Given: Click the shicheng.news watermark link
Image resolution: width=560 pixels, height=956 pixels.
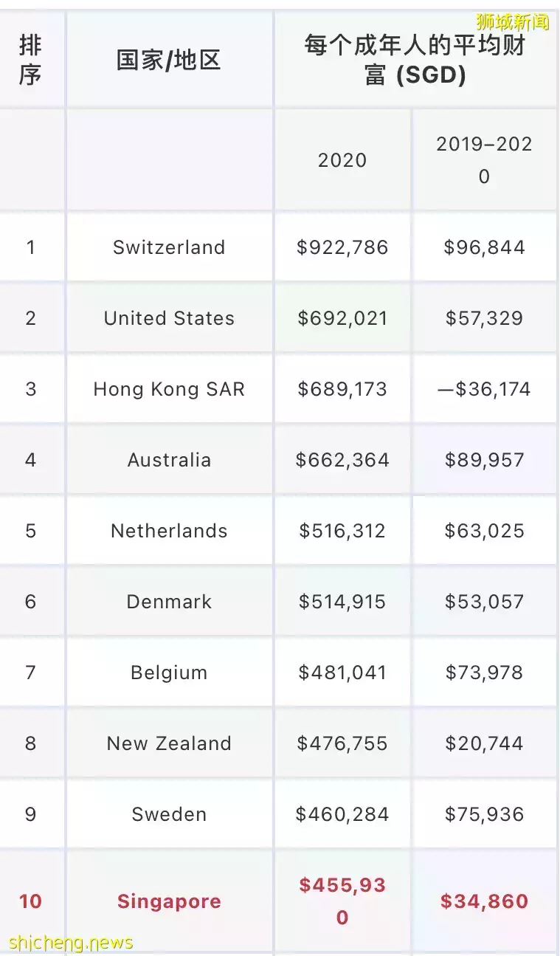Looking at the screenshot, I should click(71, 943).
